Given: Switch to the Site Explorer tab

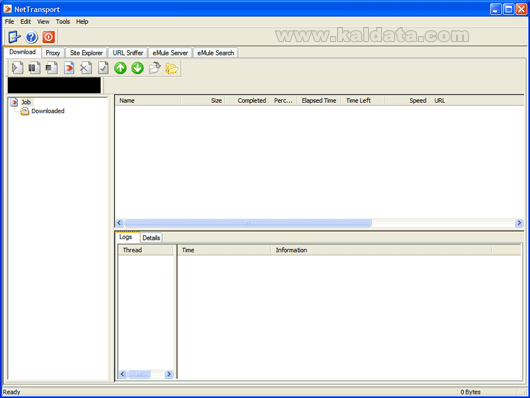Looking at the screenshot, I should click(86, 53).
